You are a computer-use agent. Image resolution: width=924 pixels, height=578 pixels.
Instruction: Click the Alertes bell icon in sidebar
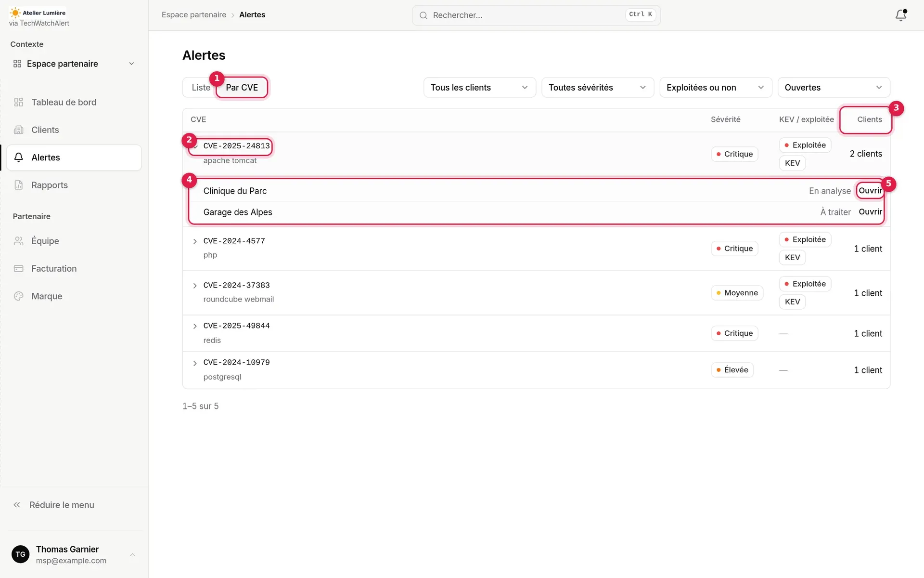tap(19, 158)
